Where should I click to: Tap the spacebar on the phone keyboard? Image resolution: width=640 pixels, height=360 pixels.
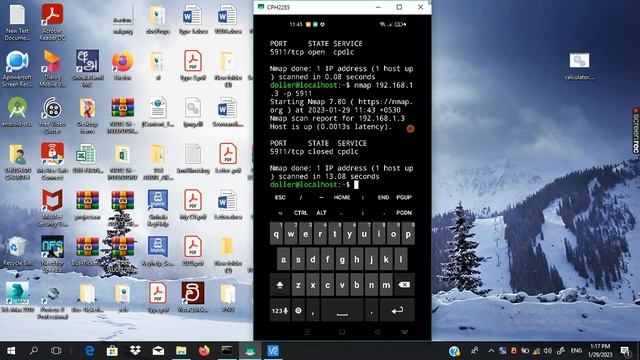342,311
